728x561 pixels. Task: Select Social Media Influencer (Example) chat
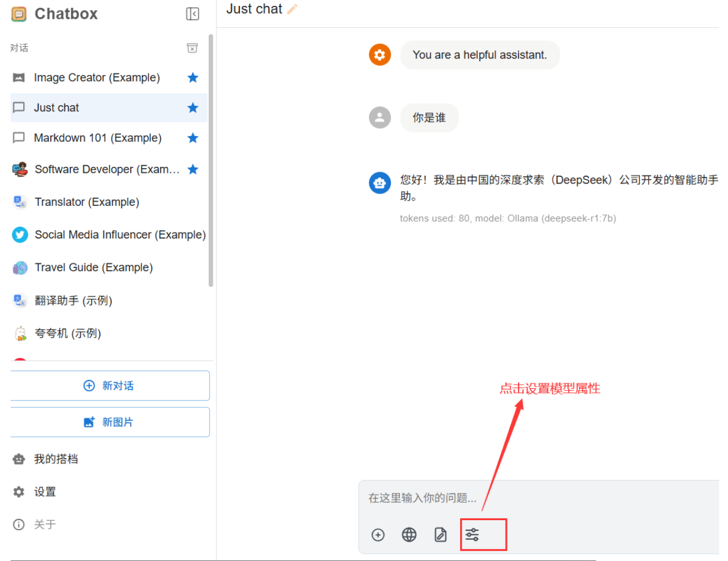click(120, 235)
